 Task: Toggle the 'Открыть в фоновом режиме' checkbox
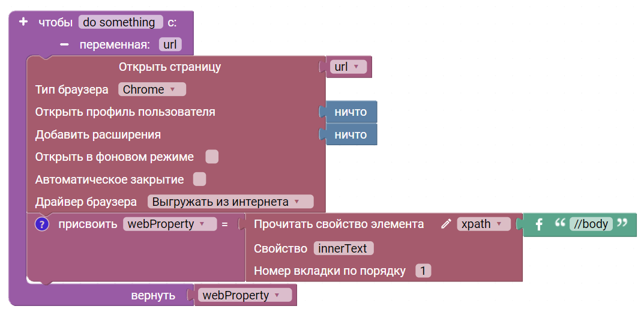click(212, 157)
